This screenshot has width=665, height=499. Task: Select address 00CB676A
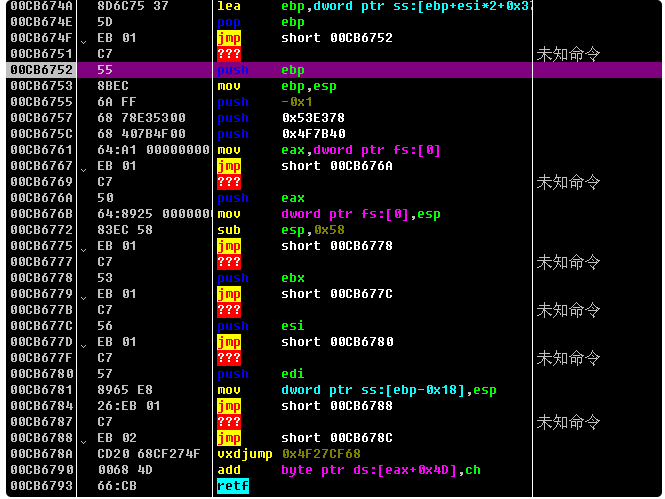(42, 198)
